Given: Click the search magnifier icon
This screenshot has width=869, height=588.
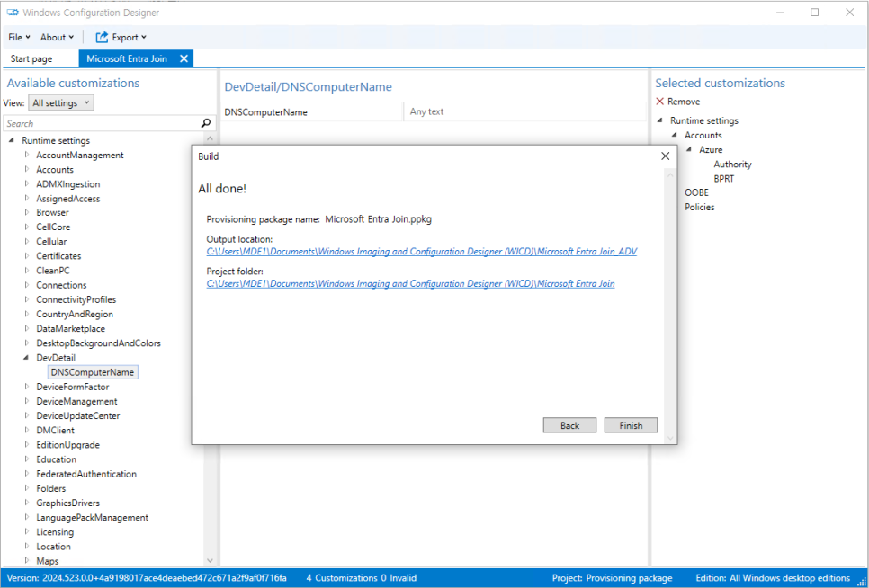Looking at the screenshot, I should click(206, 123).
